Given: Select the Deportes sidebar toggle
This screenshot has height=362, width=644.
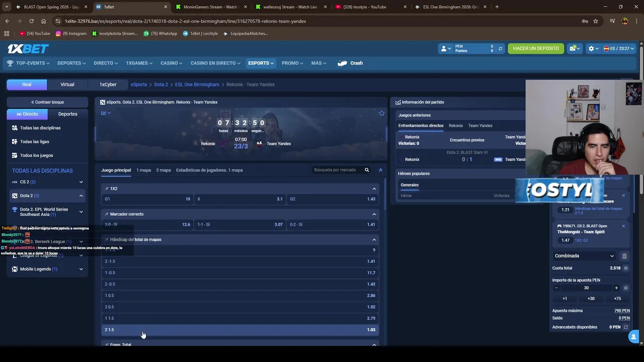Looking at the screenshot, I should (x=68, y=114).
